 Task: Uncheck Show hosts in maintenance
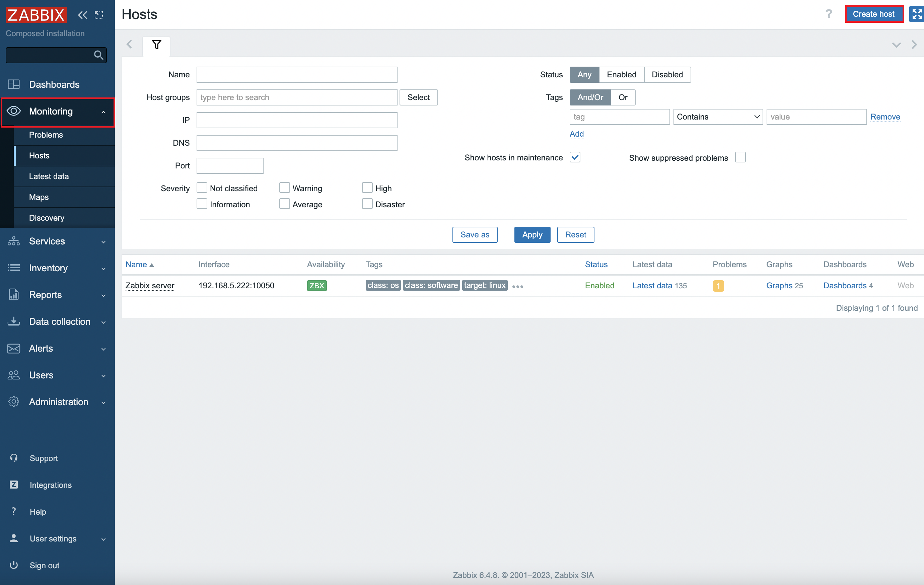[x=575, y=157]
